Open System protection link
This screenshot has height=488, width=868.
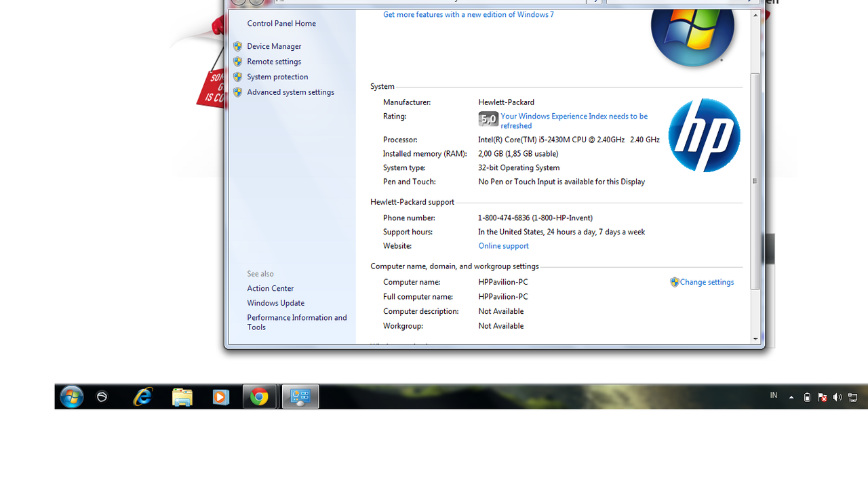click(277, 77)
